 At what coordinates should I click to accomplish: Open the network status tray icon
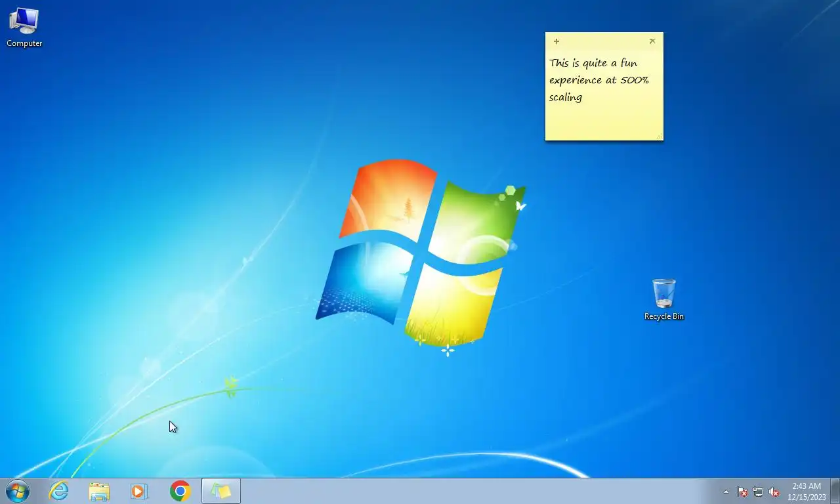(758, 492)
